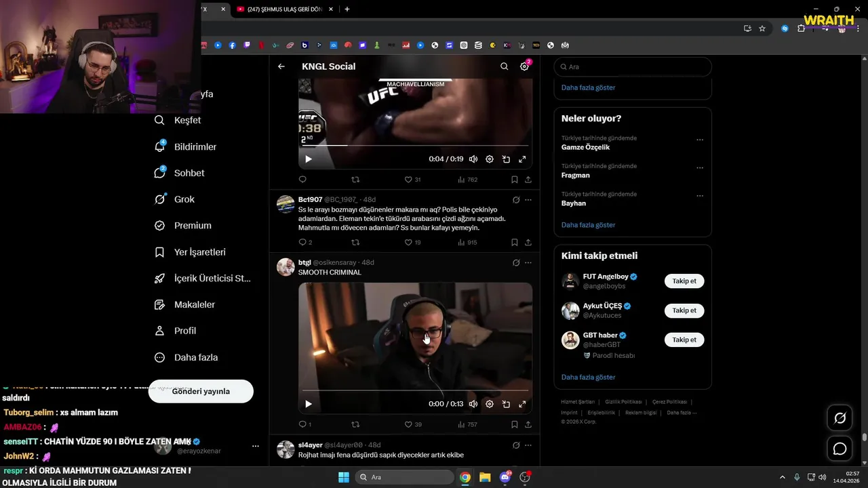Open UFC video settings gear
This screenshot has height=488, width=868.
point(490,159)
